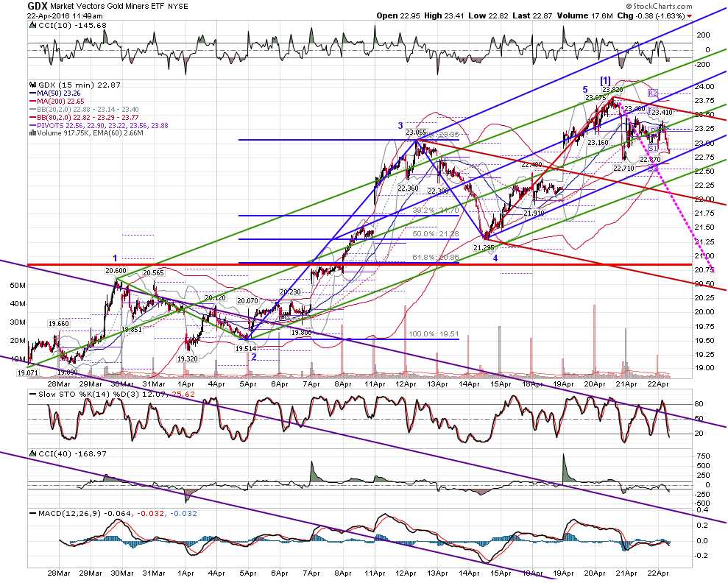
Task: Click the 19.320 low price label
Action: (188, 358)
